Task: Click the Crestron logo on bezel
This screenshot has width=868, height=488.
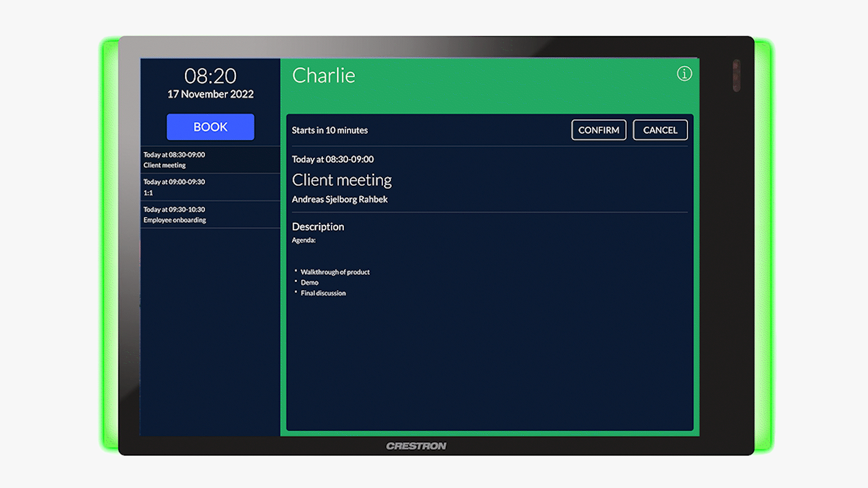Action: [416, 446]
